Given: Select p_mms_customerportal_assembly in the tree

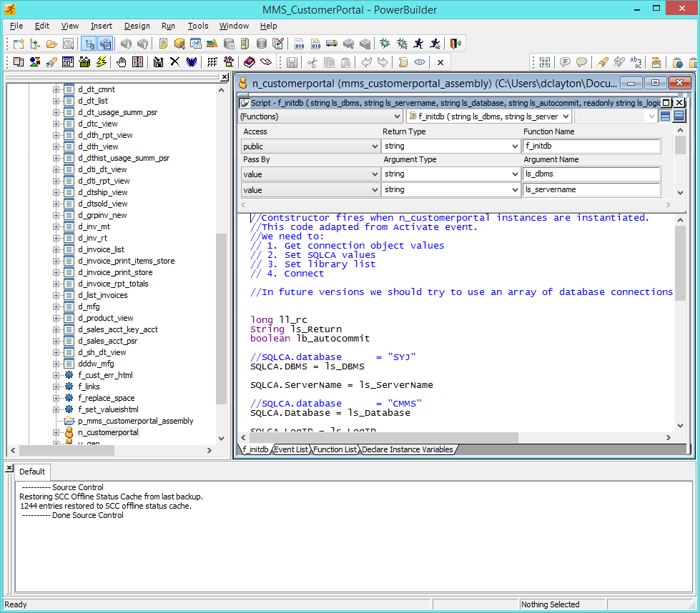Looking at the screenshot, I should tap(136, 421).
